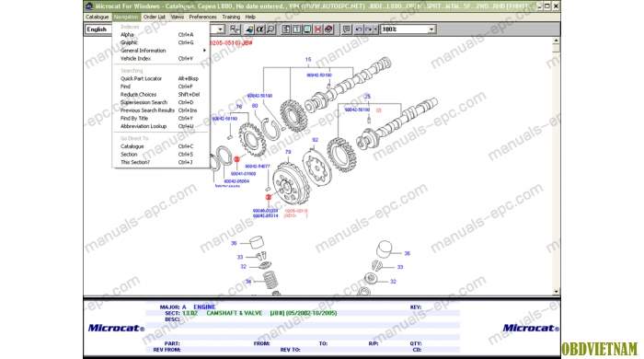
Task: Click the book icon in toolbar
Action: click(x=328, y=29)
